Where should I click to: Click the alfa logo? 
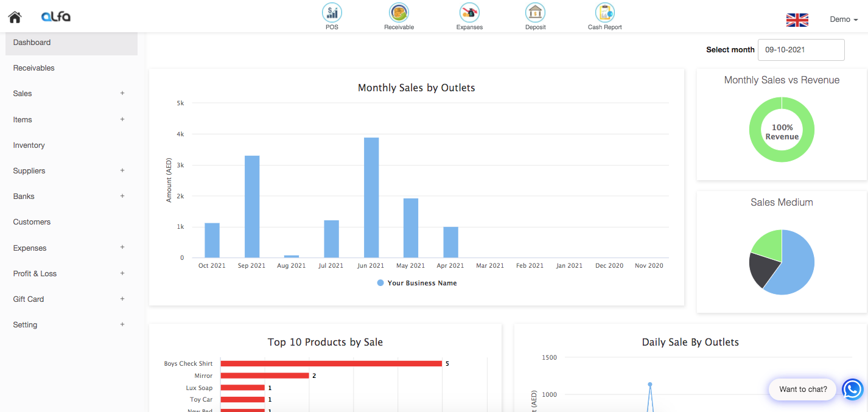click(x=56, y=17)
